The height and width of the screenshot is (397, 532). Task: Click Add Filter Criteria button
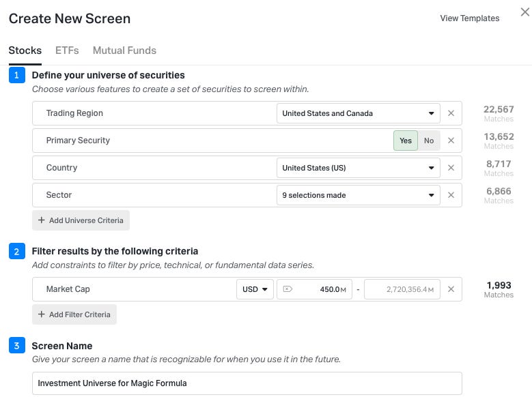[x=74, y=314]
